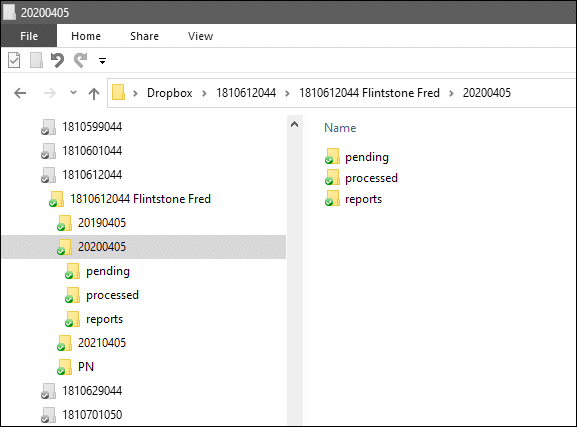Go forward with the right arrow button
Image resolution: width=577 pixels, height=427 pixels.
click(50, 93)
